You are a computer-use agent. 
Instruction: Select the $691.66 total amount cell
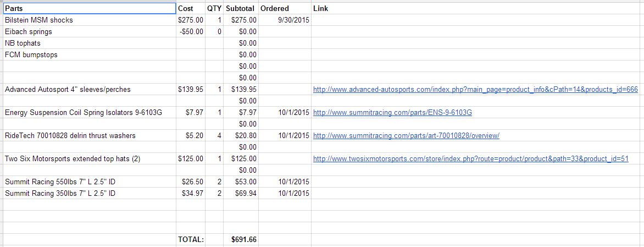240,239
